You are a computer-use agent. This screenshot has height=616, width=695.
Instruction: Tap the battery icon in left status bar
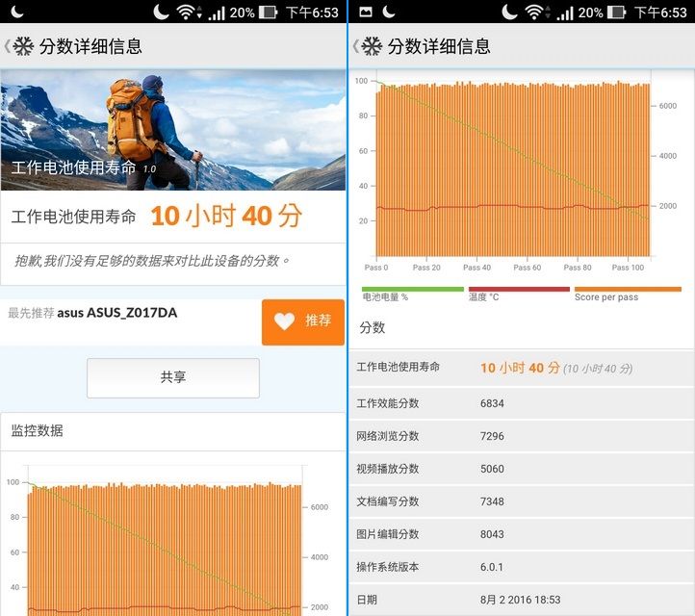(269, 13)
